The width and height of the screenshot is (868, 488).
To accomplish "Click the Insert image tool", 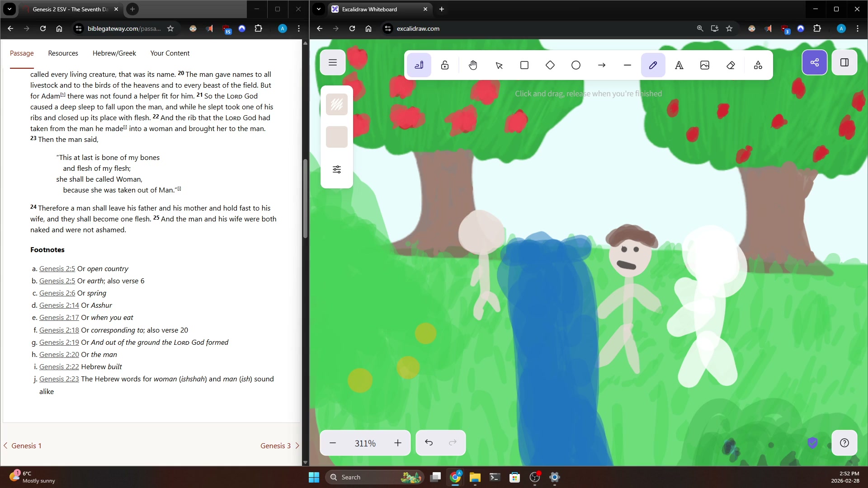I will pos(704,65).
